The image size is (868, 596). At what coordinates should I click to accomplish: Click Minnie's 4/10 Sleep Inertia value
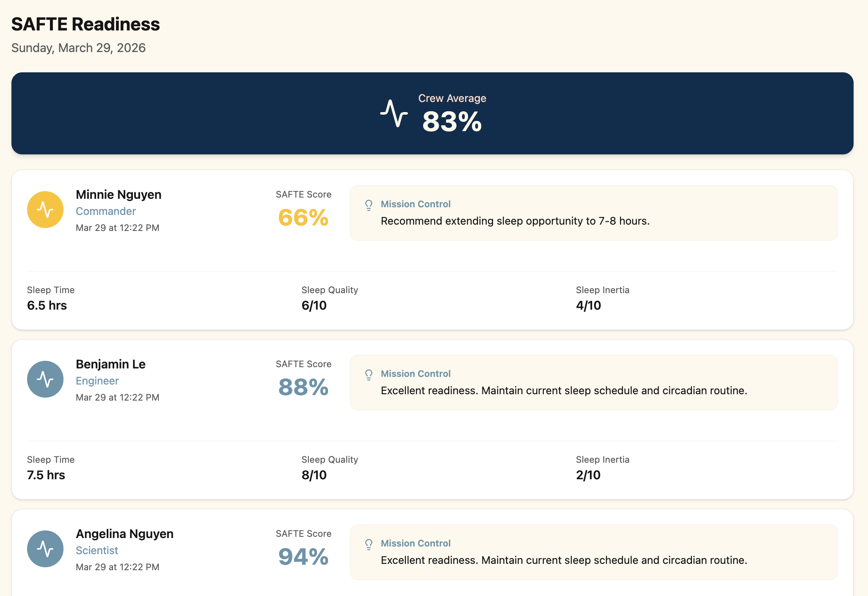pyautogui.click(x=588, y=305)
